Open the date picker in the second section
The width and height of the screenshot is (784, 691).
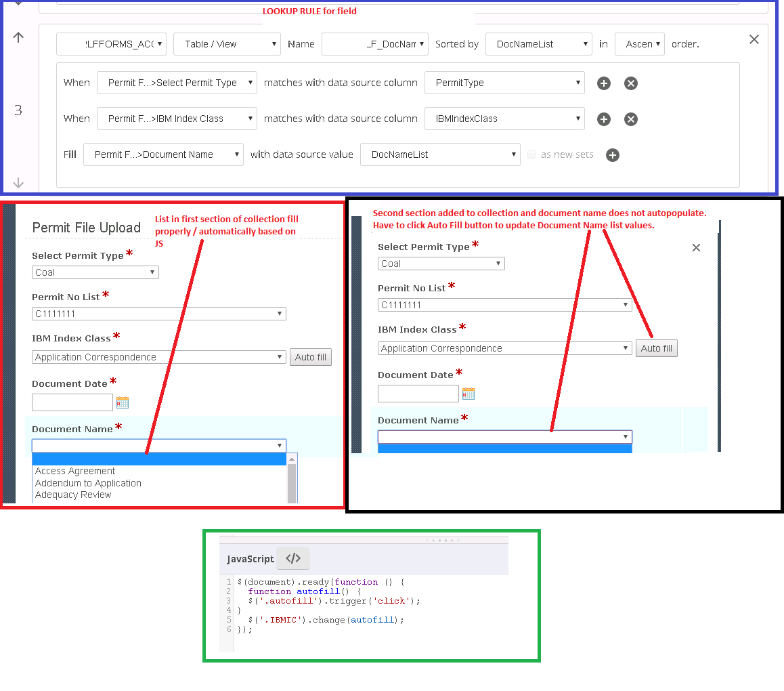(x=469, y=393)
